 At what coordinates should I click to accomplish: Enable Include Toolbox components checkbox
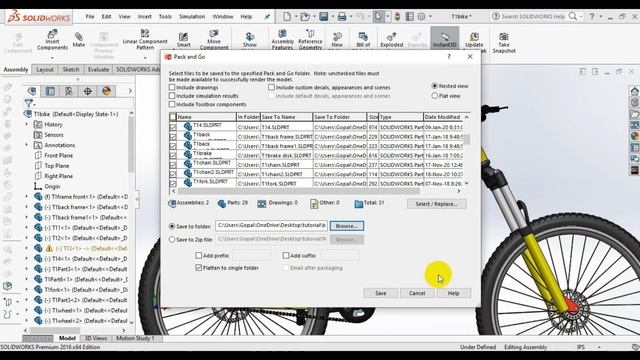click(172, 104)
